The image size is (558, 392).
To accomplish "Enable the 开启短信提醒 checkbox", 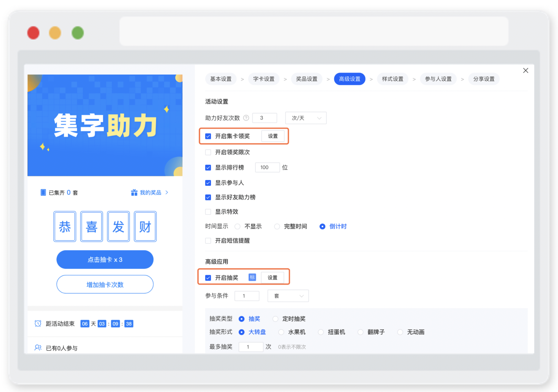I will pos(208,241).
